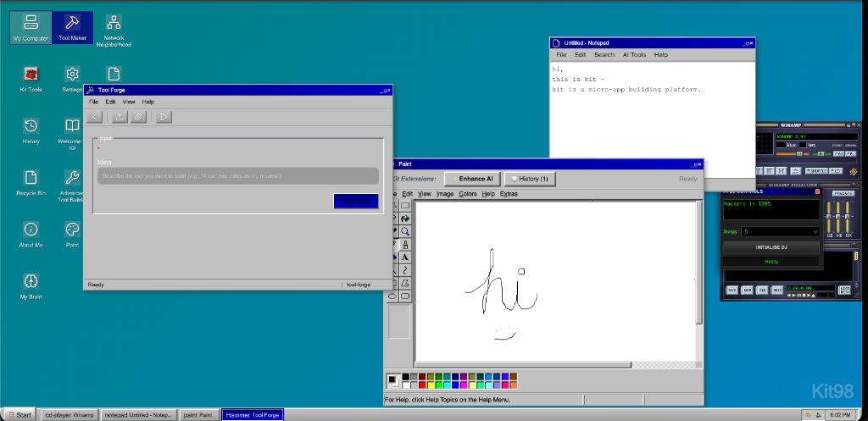Screen dimensions: 868x421
Task: Select the Magnifier tool in Paint
Action: click(405, 231)
